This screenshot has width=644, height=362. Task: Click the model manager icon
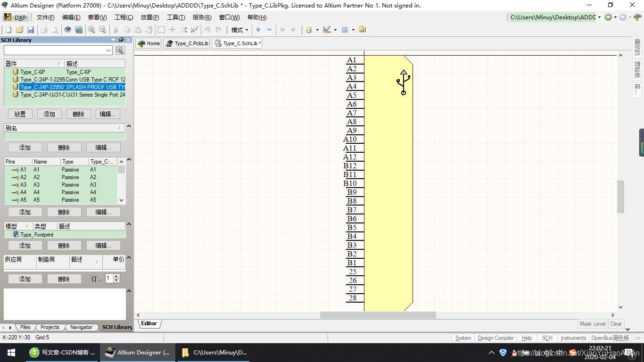(x=362, y=30)
